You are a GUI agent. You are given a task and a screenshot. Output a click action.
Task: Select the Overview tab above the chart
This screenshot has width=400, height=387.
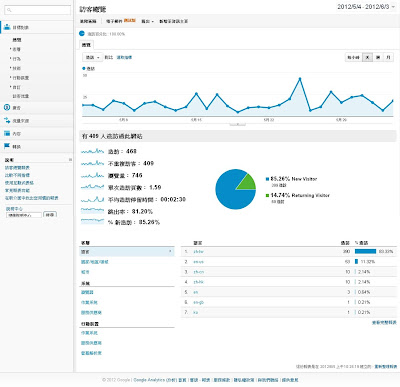(x=87, y=45)
